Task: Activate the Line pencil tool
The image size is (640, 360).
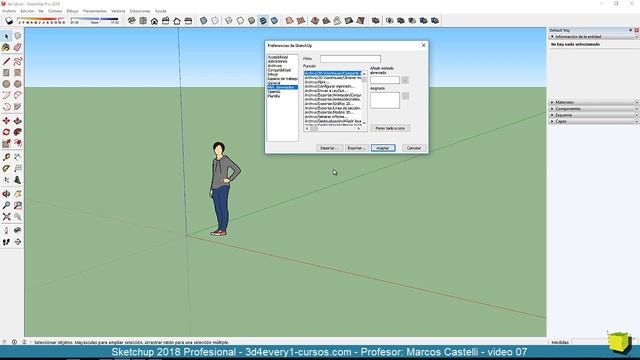Action: [x=6, y=61]
